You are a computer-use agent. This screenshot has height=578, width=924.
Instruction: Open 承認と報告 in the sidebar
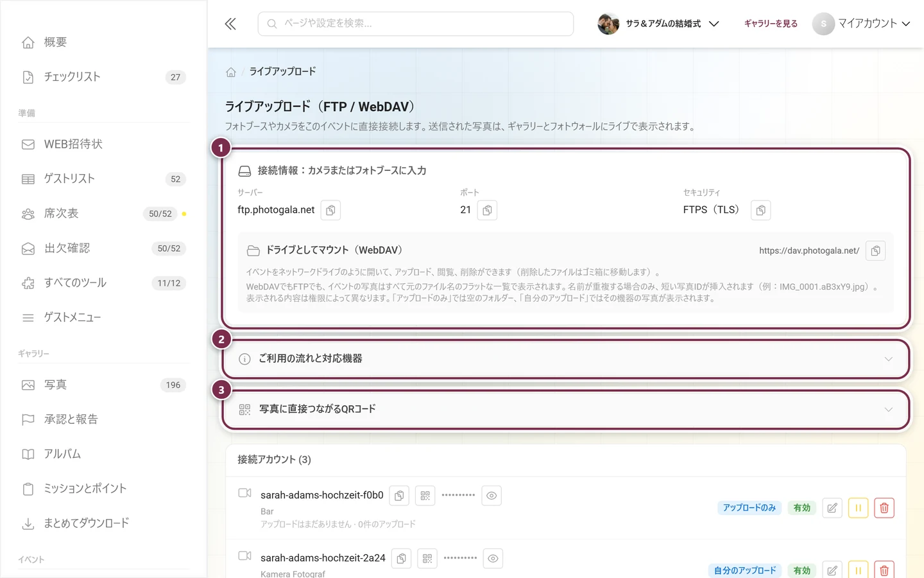104,420
